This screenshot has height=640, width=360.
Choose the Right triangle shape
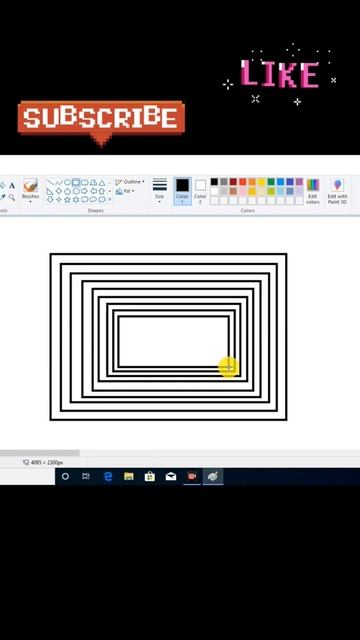pos(50,191)
